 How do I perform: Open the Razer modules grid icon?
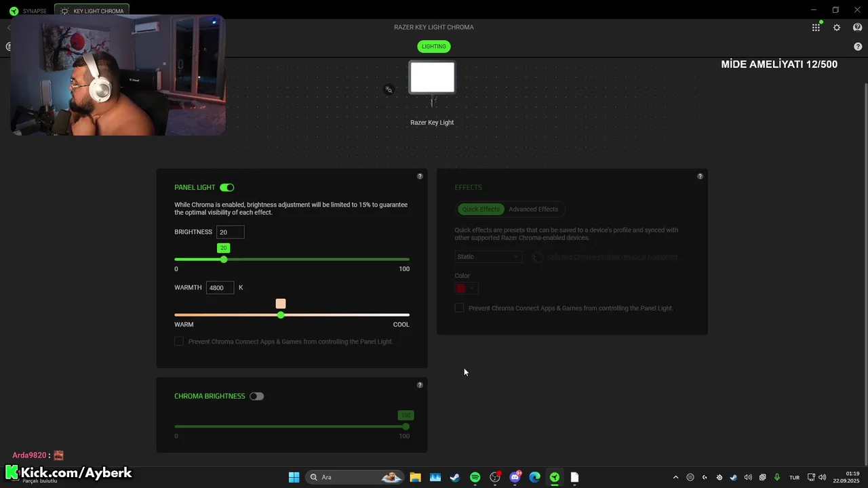[x=816, y=27]
